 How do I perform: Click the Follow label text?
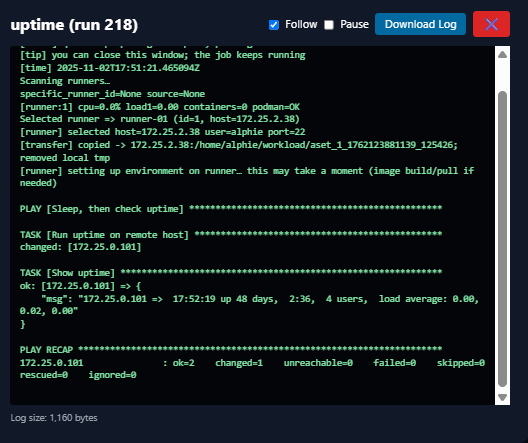pyautogui.click(x=301, y=25)
